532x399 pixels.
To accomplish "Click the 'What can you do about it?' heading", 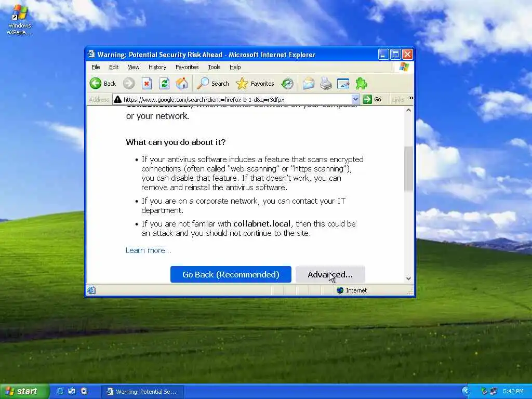I will [176, 142].
